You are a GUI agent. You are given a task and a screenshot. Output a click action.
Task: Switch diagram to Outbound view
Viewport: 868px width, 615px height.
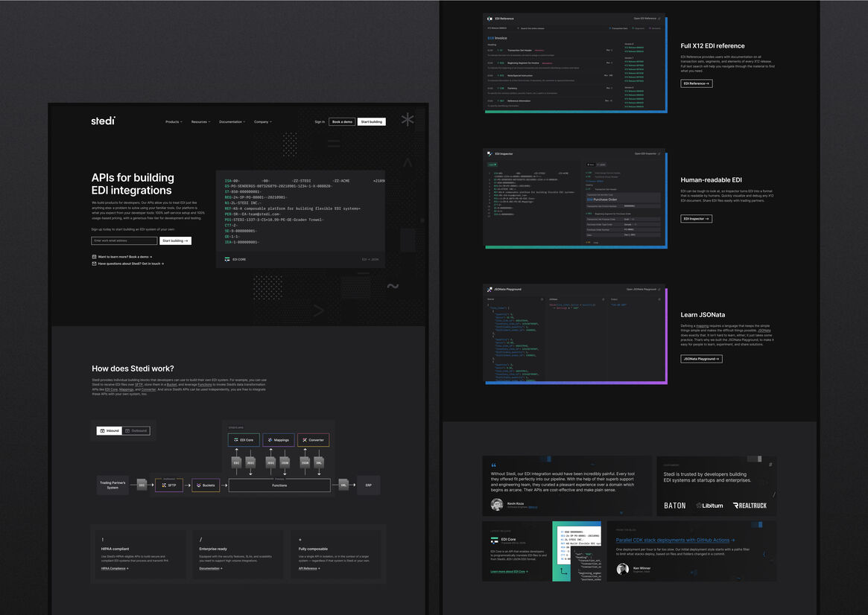click(x=136, y=430)
